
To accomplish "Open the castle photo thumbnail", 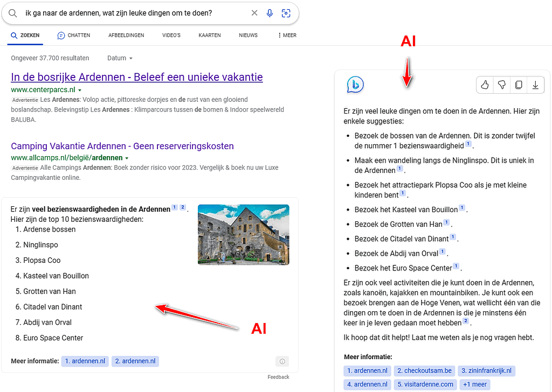I will [244, 234].
